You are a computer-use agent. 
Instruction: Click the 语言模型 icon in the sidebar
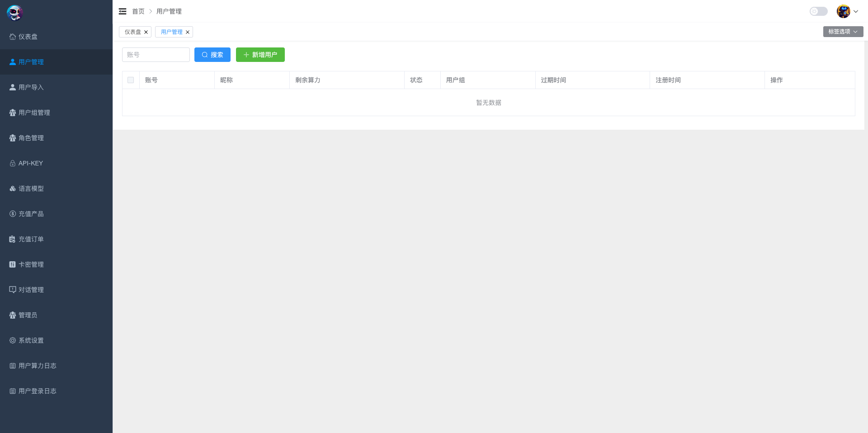click(x=13, y=188)
